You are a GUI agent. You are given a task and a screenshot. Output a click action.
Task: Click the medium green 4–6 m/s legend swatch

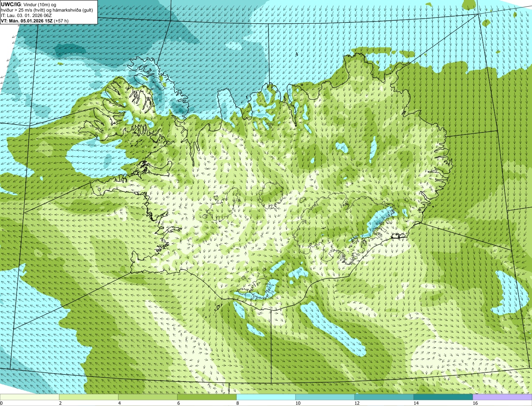(x=148, y=397)
